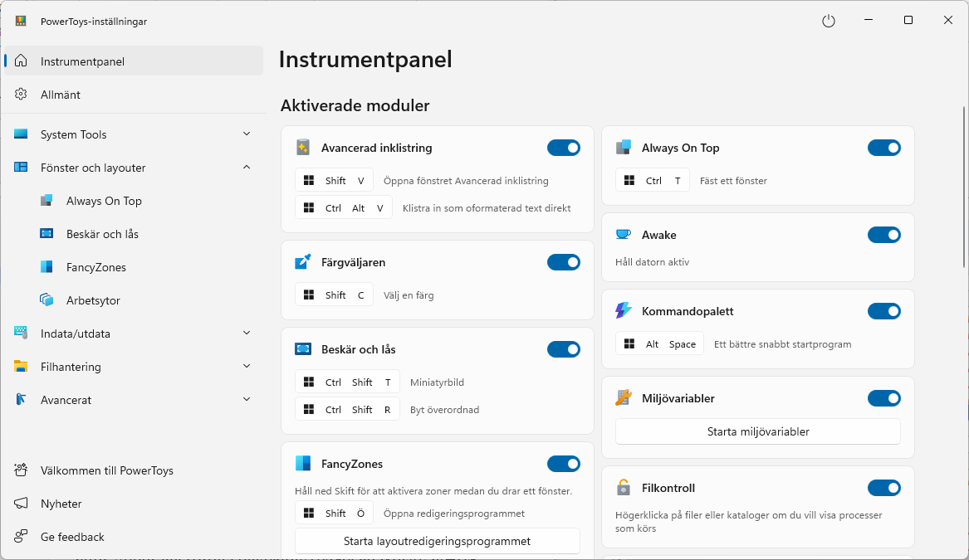Go to Välkommen till PowerToys
The height and width of the screenshot is (560, 969).
click(107, 470)
